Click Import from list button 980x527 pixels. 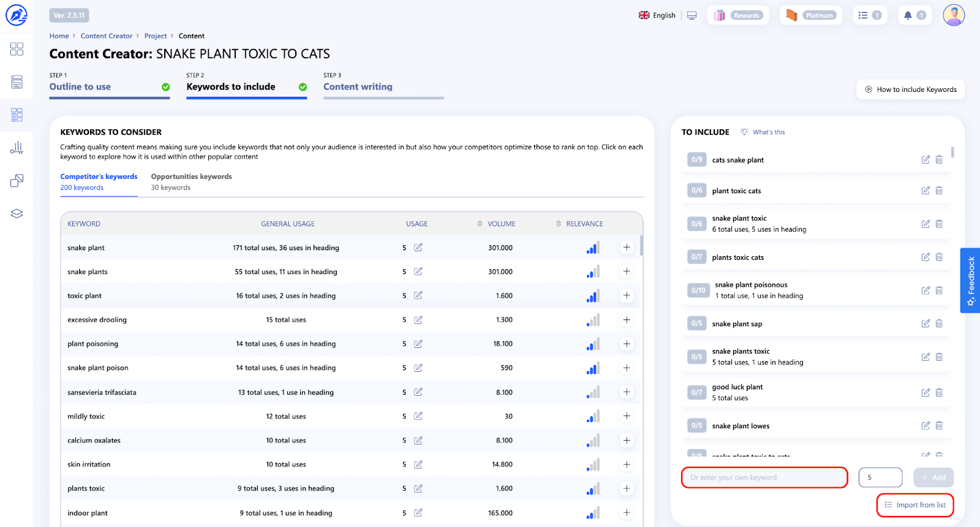coord(915,505)
